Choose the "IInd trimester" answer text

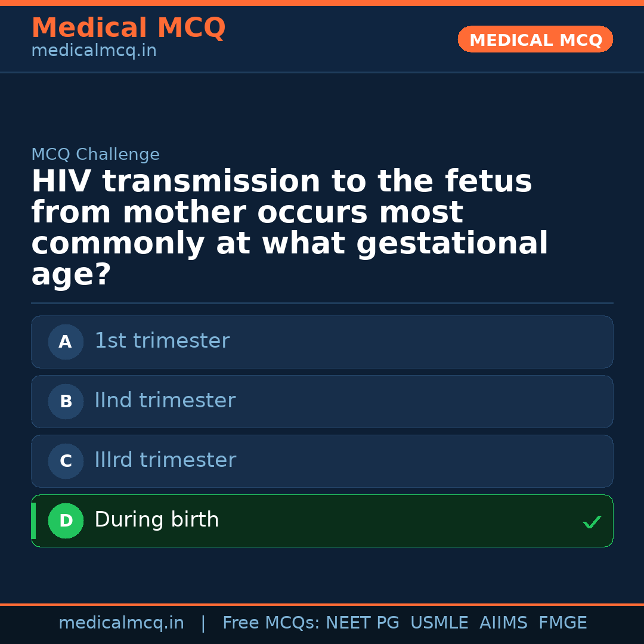coord(165,401)
